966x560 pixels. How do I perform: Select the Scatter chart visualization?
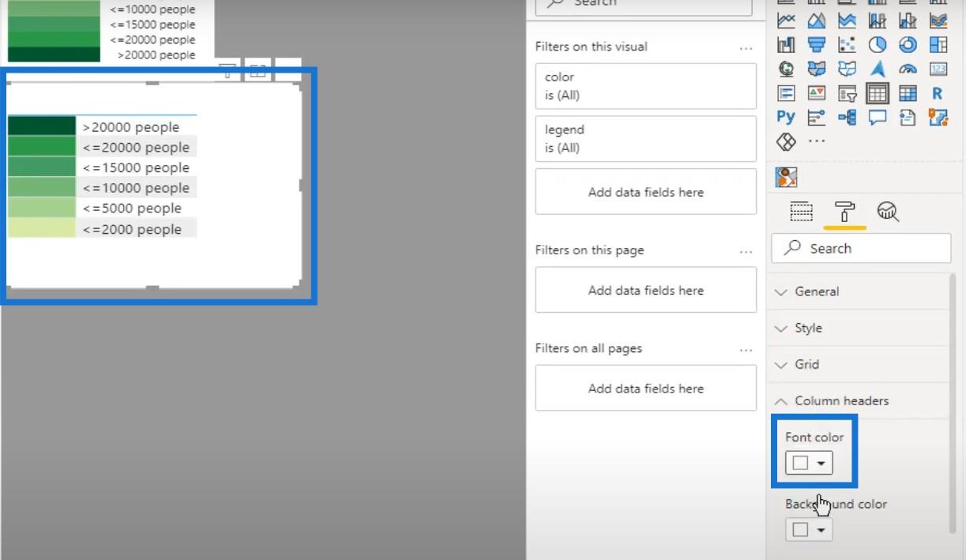coord(847,44)
